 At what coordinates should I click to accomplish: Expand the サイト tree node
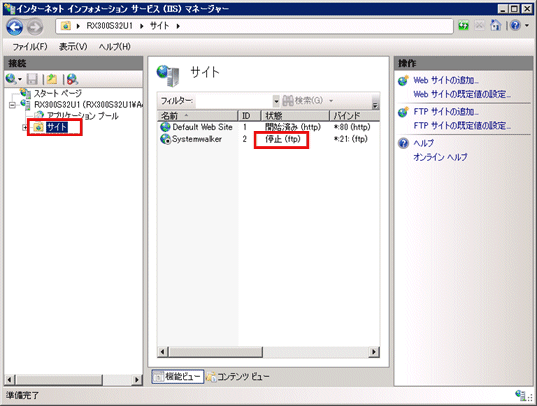pos(25,127)
